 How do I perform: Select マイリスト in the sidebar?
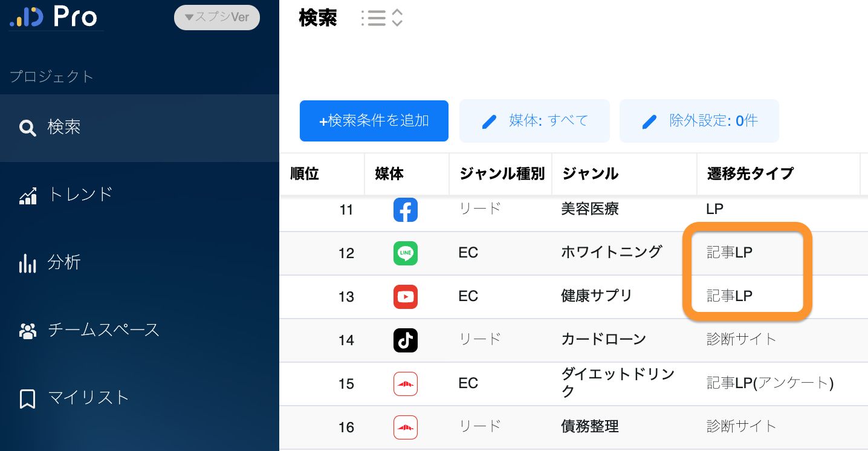pos(88,398)
